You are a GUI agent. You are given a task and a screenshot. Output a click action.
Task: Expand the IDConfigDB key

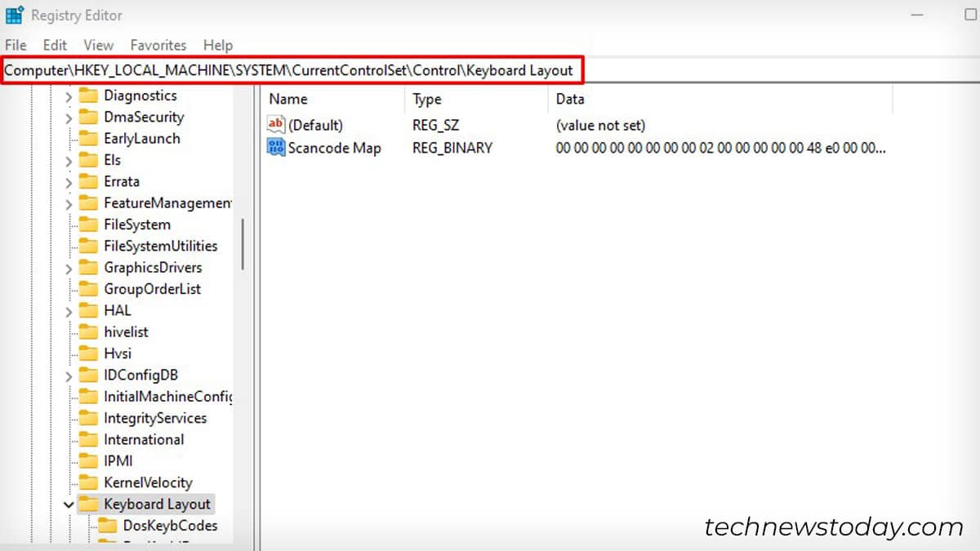coord(69,375)
